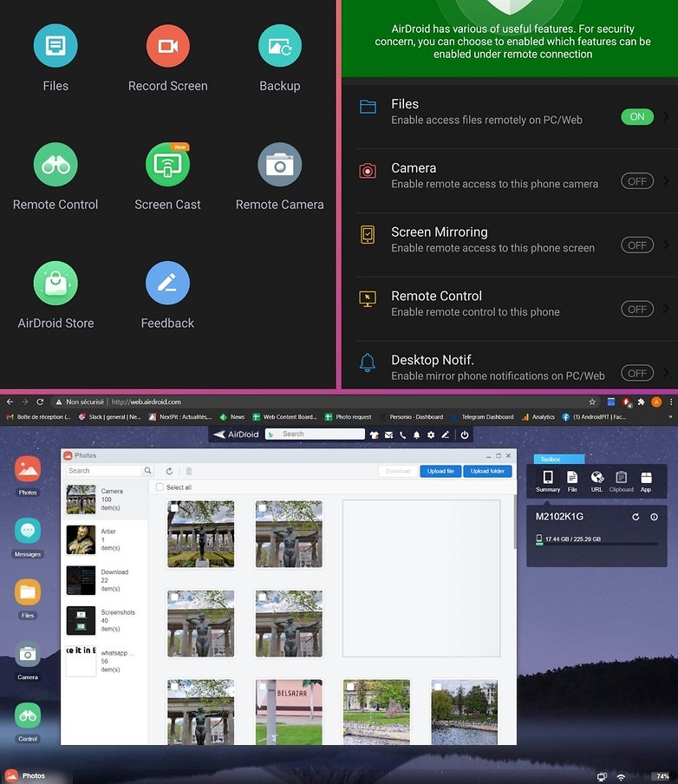
Task: Click the storage usage bar 17.44 GB
Action: 597,544
